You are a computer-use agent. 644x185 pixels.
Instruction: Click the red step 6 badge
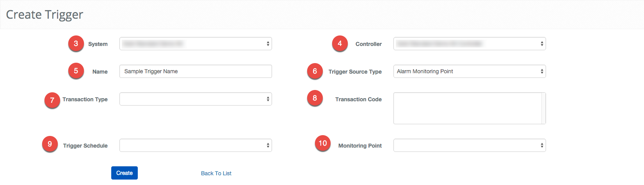(x=315, y=71)
